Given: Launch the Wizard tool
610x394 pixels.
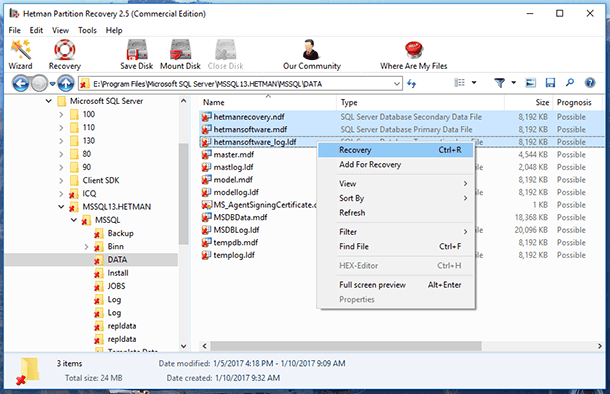Looking at the screenshot, I should (20, 54).
